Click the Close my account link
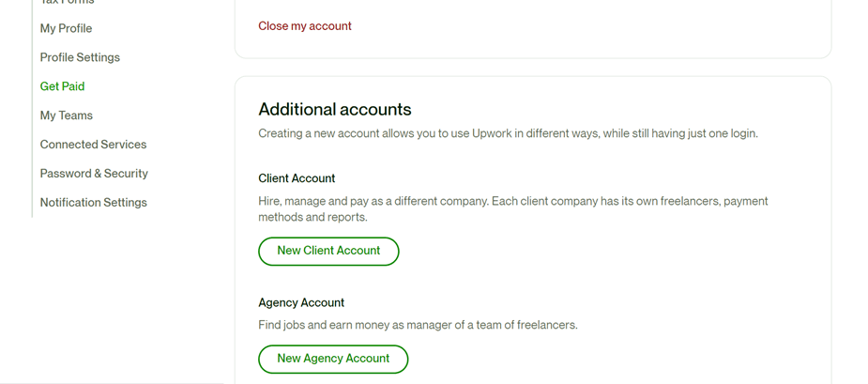 click(305, 26)
